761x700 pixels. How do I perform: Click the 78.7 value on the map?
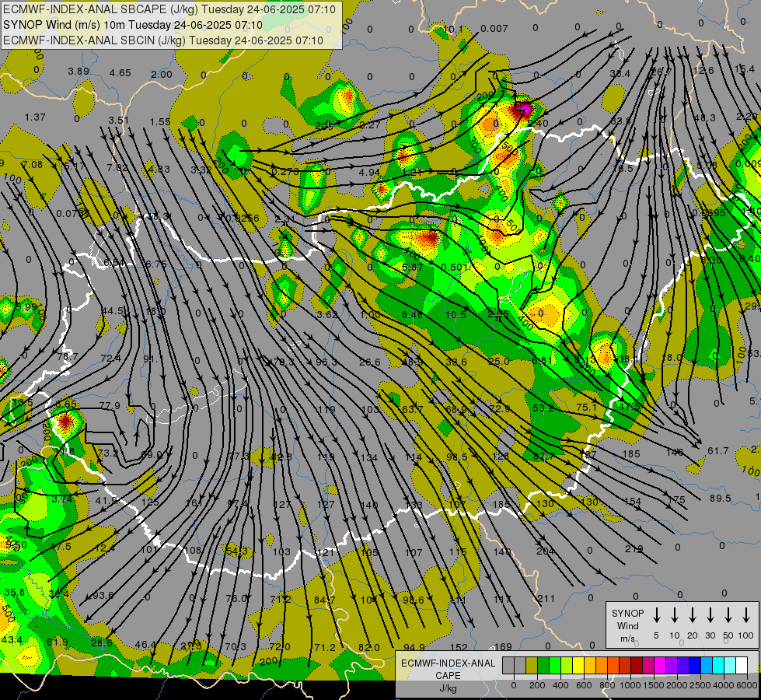click(x=68, y=356)
